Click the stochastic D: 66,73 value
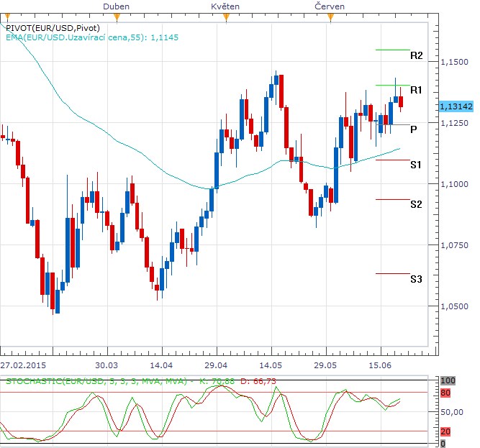The image size is (480, 448). coord(258,381)
